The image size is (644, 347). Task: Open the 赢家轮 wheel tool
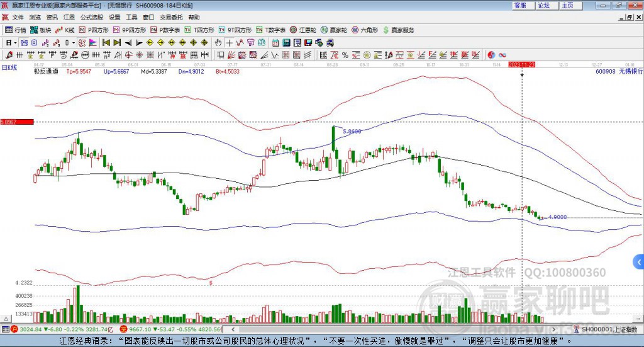(334, 30)
